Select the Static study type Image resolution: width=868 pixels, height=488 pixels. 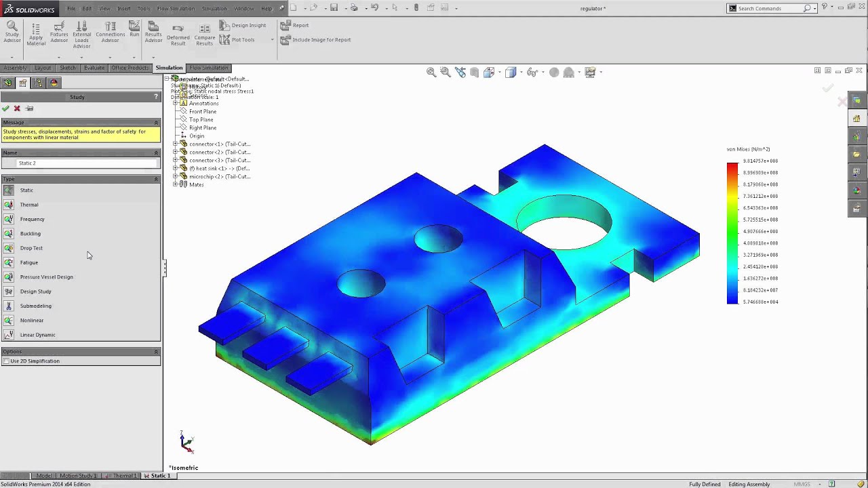coord(26,190)
